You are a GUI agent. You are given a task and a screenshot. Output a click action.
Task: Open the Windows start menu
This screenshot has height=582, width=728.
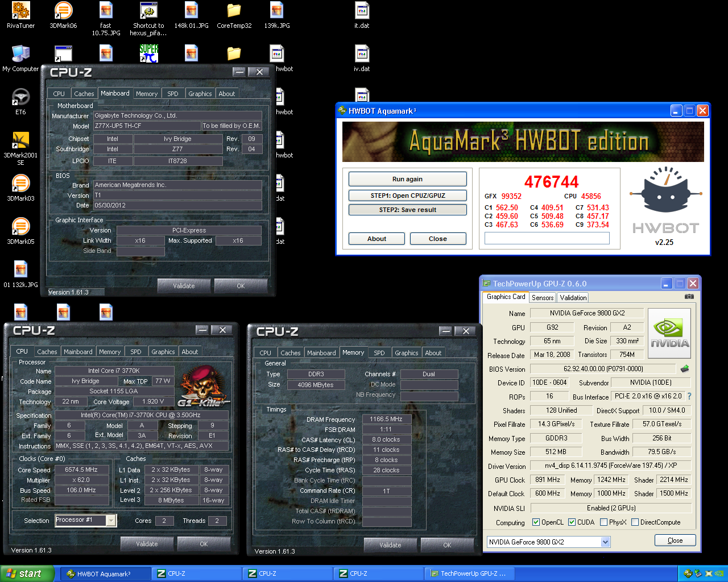pos(27,573)
